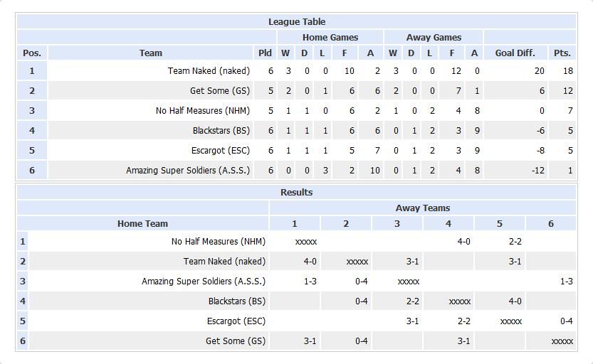Screen dimensions: 593x364
Task: Click the Pts. column header
Action: [562, 53]
